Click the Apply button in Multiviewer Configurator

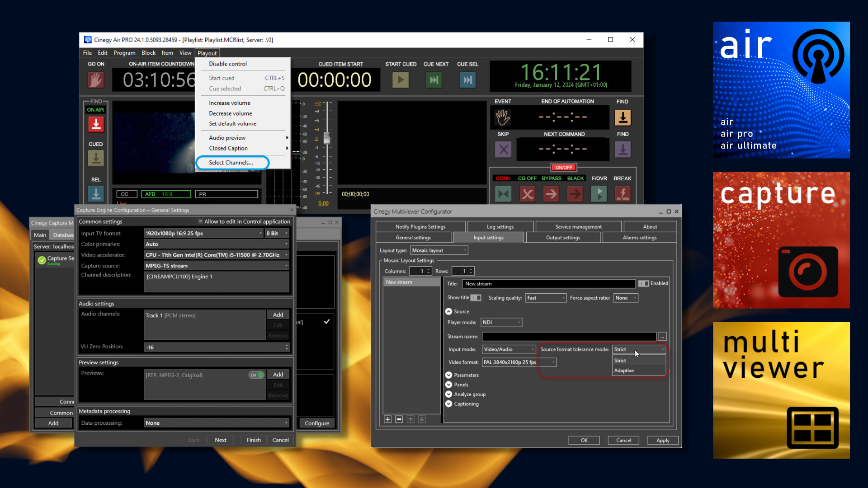[663, 440]
